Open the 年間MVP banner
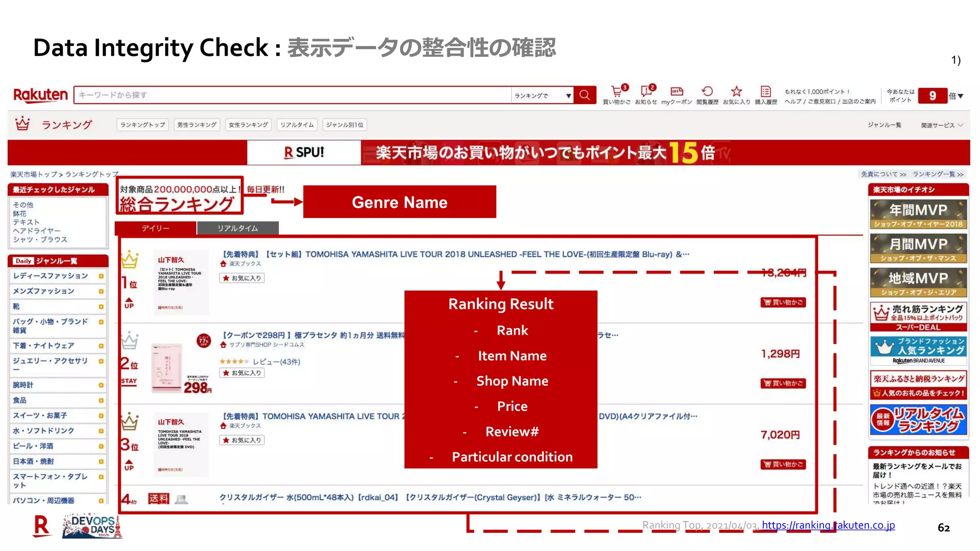 918,214
